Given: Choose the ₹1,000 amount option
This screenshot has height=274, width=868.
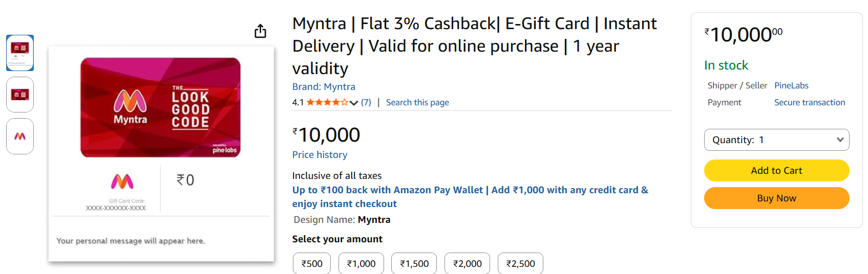Looking at the screenshot, I should 361,264.
